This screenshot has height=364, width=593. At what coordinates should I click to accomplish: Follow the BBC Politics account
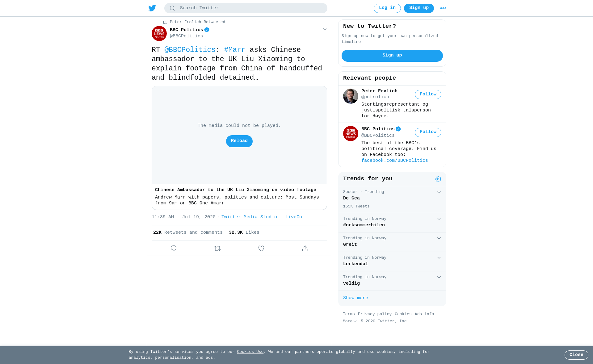(x=428, y=132)
